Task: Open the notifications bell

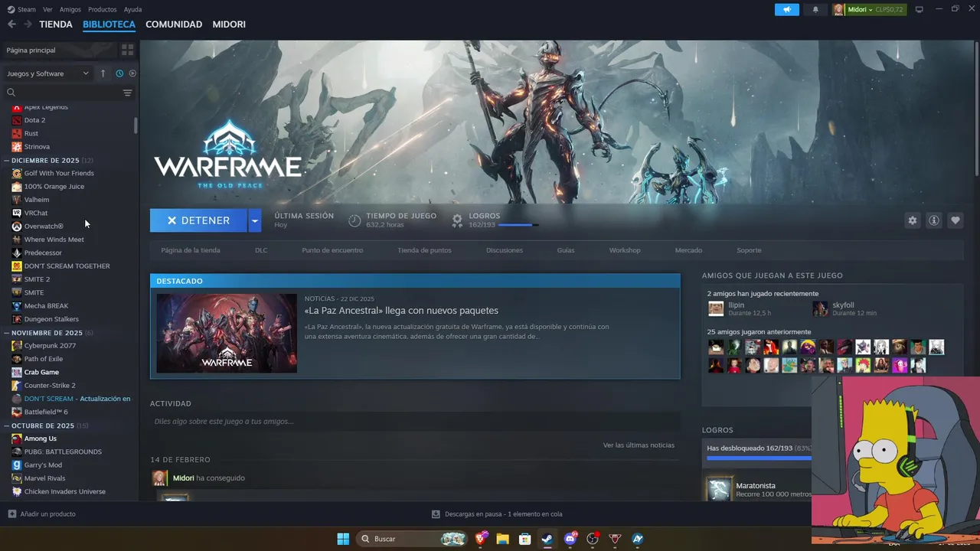Action: 815,9
